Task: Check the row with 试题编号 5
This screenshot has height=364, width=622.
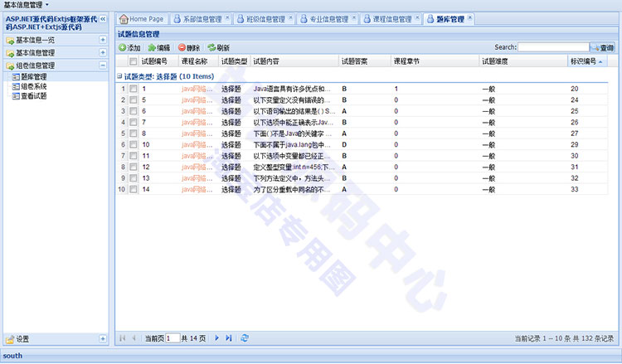Action: 133,99
